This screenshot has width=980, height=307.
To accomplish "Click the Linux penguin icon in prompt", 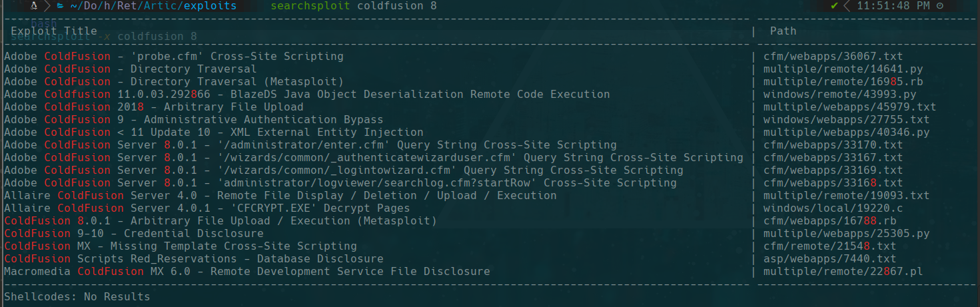I will pos(33,6).
